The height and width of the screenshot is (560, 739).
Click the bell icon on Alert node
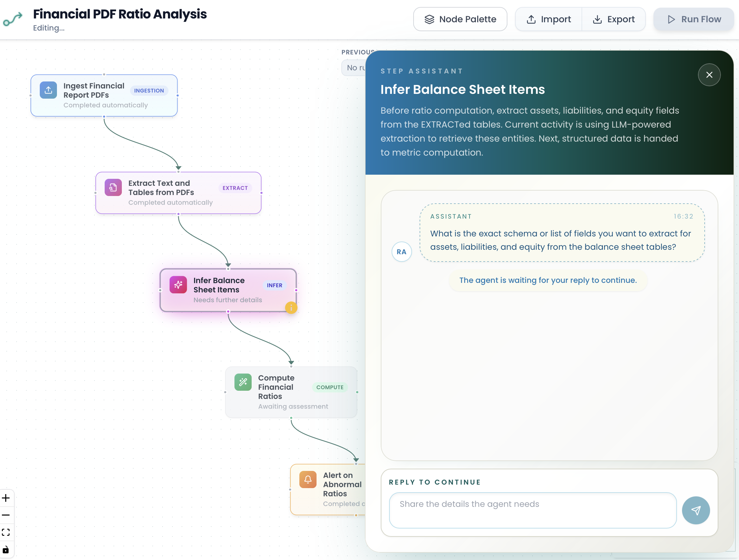308,479
